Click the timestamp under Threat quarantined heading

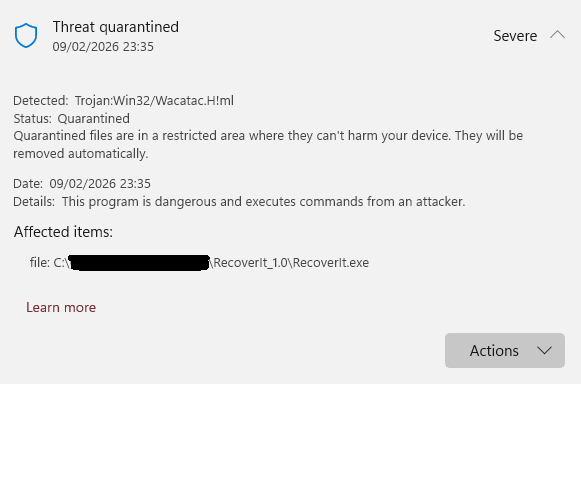click(103, 47)
